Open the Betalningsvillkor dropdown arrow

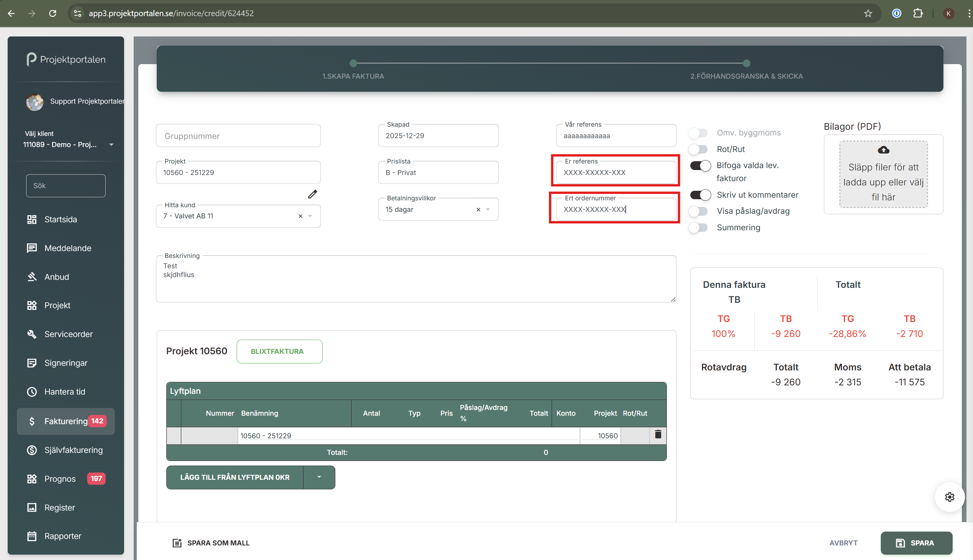488,210
